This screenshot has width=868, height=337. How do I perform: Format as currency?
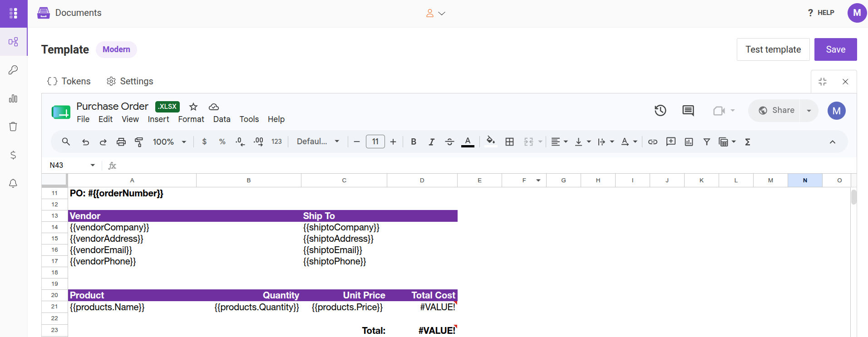pos(204,142)
